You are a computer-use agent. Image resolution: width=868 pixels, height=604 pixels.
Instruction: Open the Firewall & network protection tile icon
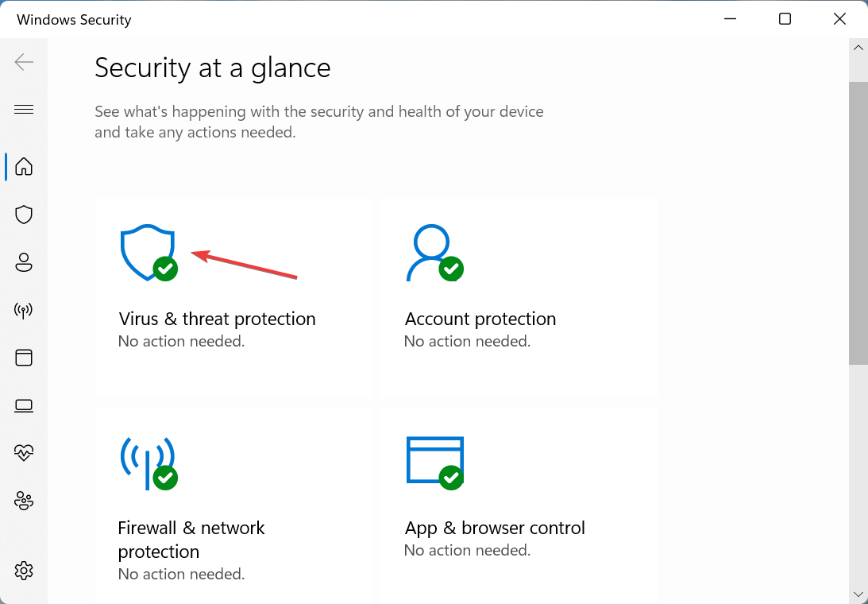pyautogui.click(x=149, y=463)
